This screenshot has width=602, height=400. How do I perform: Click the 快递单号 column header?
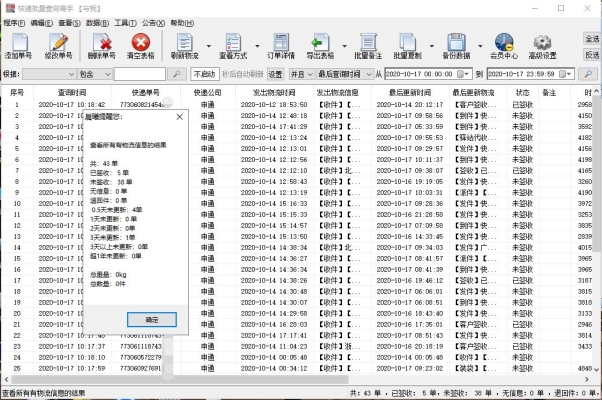pos(146,93)
